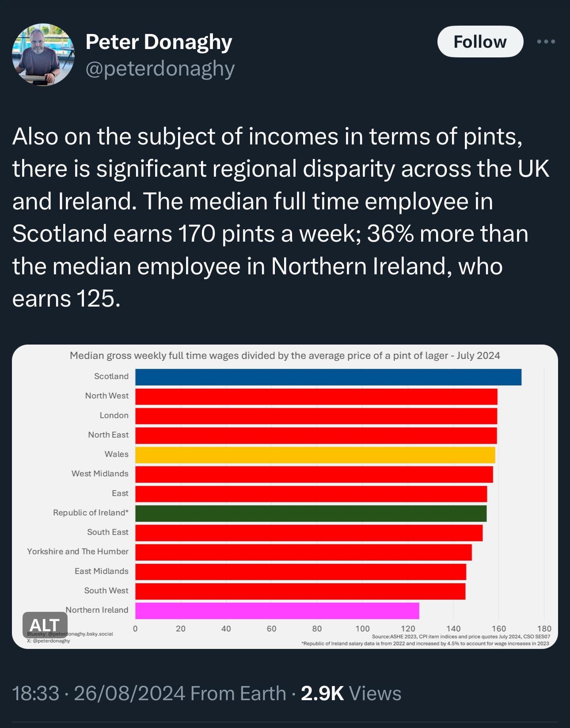
Task: Select the magenta Northern Ireland bar
Action: pos(277,610)
